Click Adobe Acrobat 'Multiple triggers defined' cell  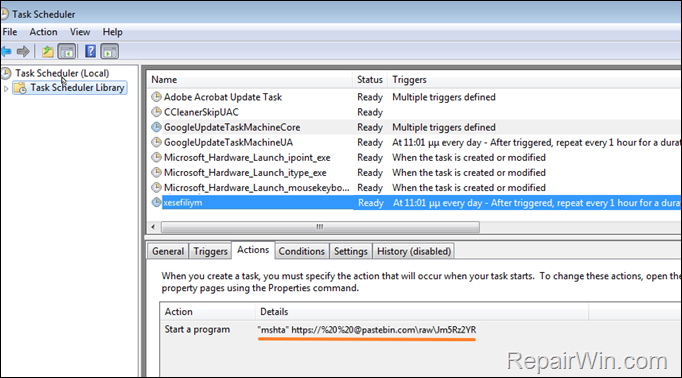(444, 97)
